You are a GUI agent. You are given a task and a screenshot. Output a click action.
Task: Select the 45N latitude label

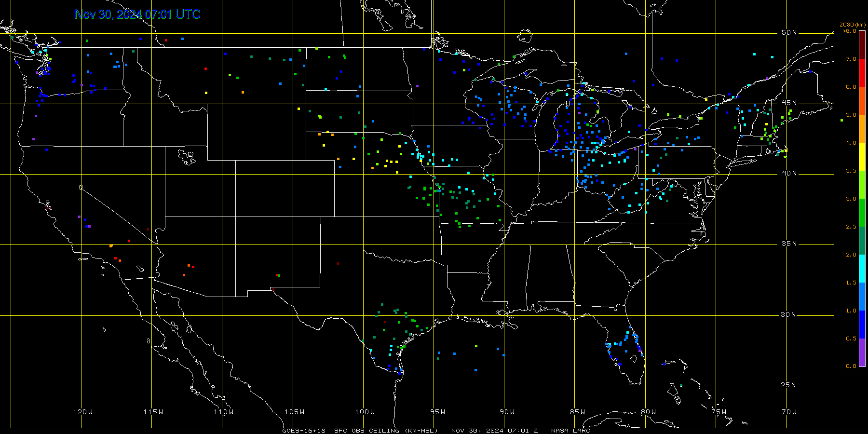pyautogui.click(x=789, y=103)
